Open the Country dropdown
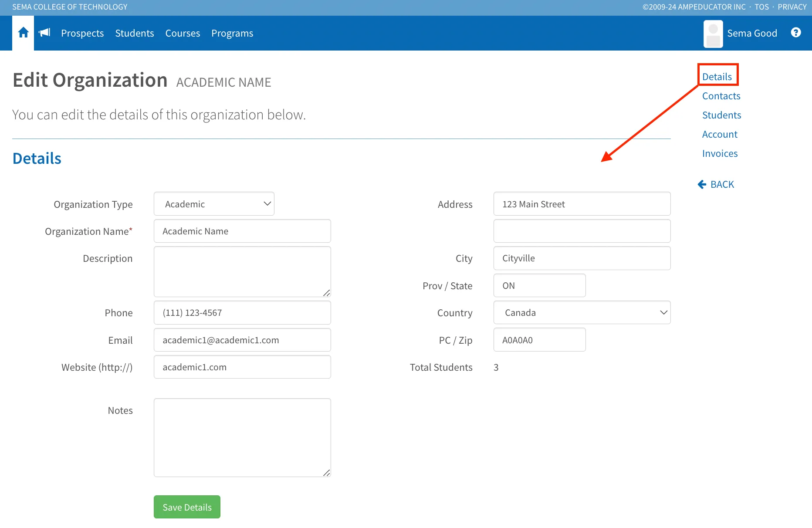This screenshot has height=528, width=812. click(582, 312)
